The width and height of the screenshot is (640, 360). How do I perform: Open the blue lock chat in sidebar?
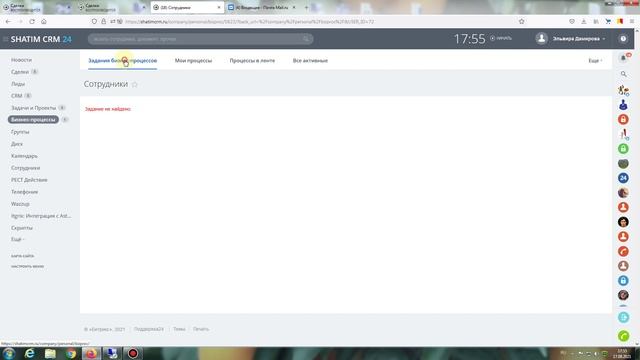623,280
